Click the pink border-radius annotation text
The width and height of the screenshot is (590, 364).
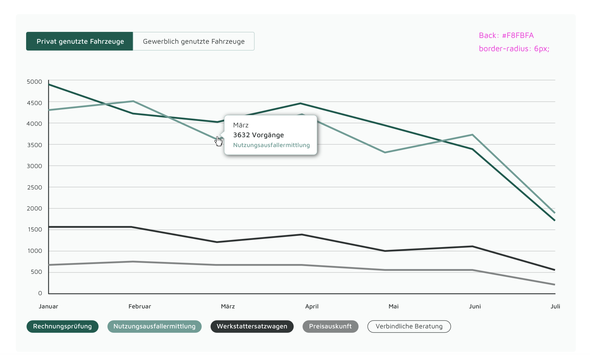514,48
